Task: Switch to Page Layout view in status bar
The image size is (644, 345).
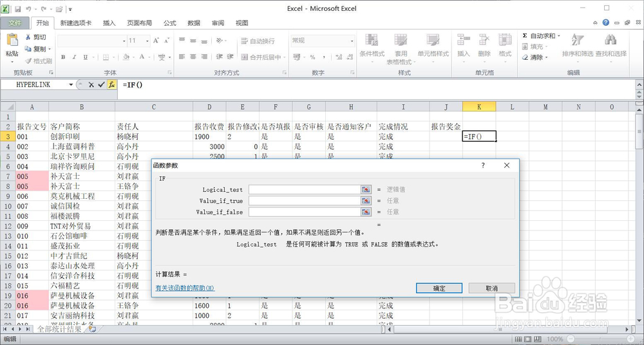Action: (x=527, y=339)
